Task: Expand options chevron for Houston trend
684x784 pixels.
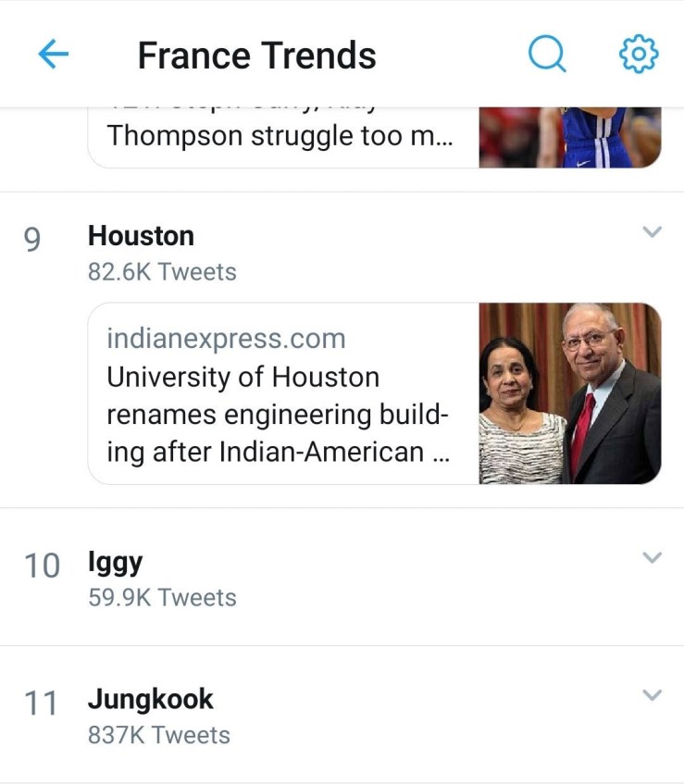Action: tap(653, 232)
